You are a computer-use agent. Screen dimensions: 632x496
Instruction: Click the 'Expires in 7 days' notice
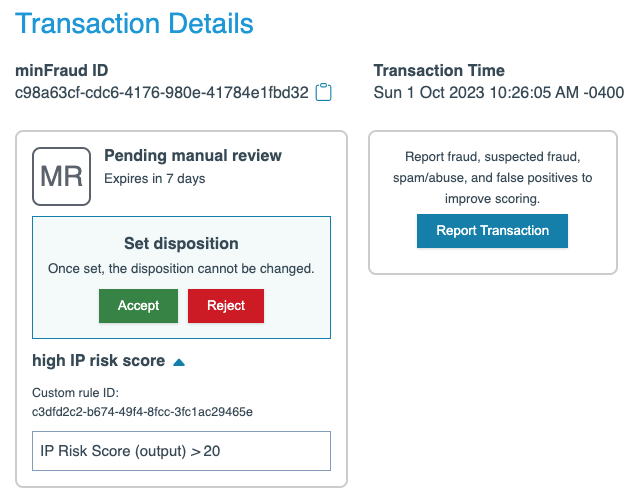pos(154,179)
